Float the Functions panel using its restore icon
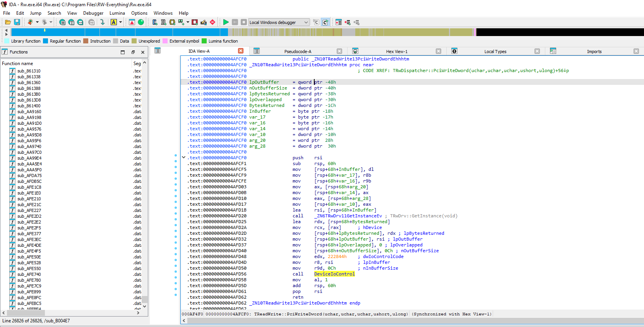The height and width of the screenshot is (327, 644). pyautogui.click(x=133, y=52)
